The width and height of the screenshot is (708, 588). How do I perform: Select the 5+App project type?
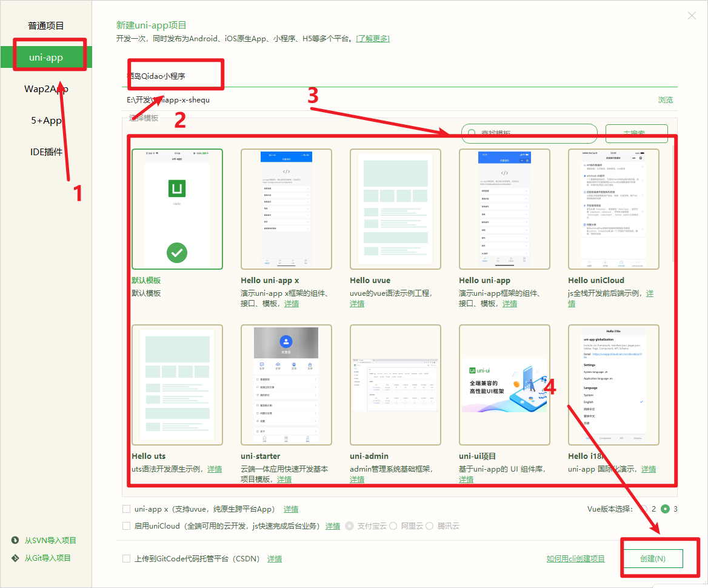[46, 121]
